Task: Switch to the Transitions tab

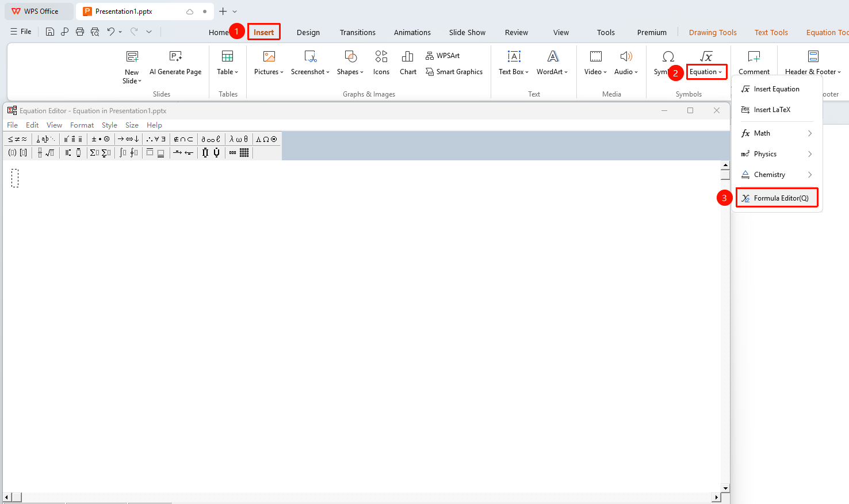Action: pyautogui.click(x=358, y=33)
